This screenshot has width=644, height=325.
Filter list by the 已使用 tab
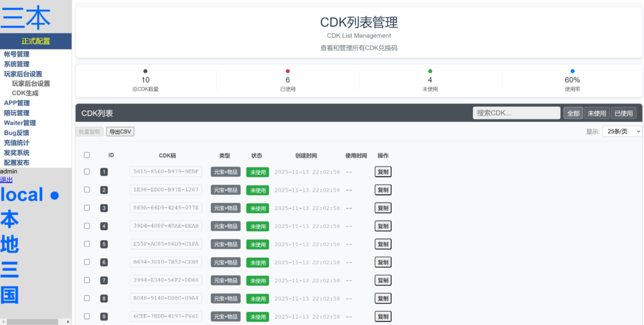[623, 113]
